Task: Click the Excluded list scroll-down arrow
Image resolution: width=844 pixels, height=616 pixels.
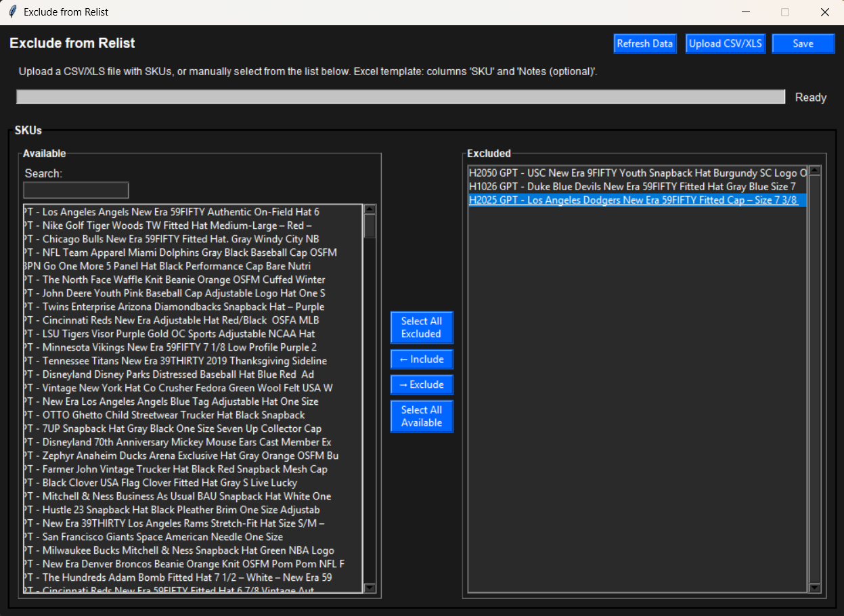Action: pos(815,588)
